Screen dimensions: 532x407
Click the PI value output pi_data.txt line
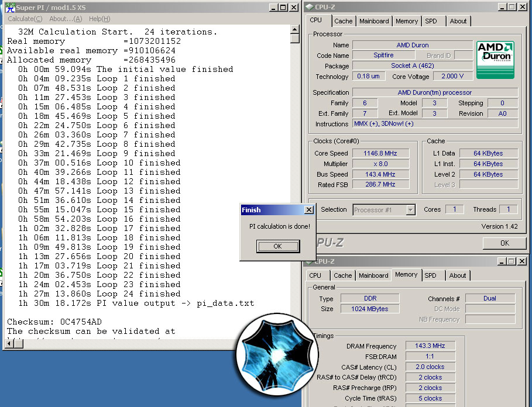tap(136, 303)
